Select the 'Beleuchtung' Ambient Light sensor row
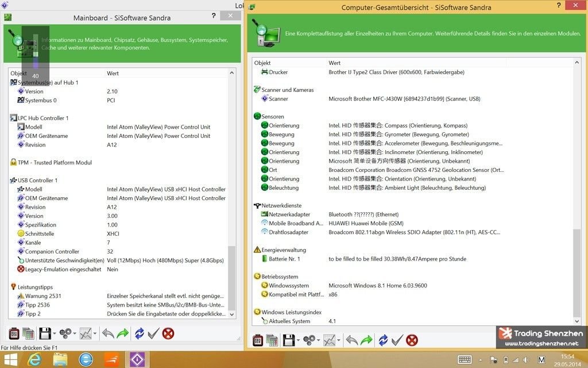Viewport: 588px width, 368px height. click(x=413, y=188)
